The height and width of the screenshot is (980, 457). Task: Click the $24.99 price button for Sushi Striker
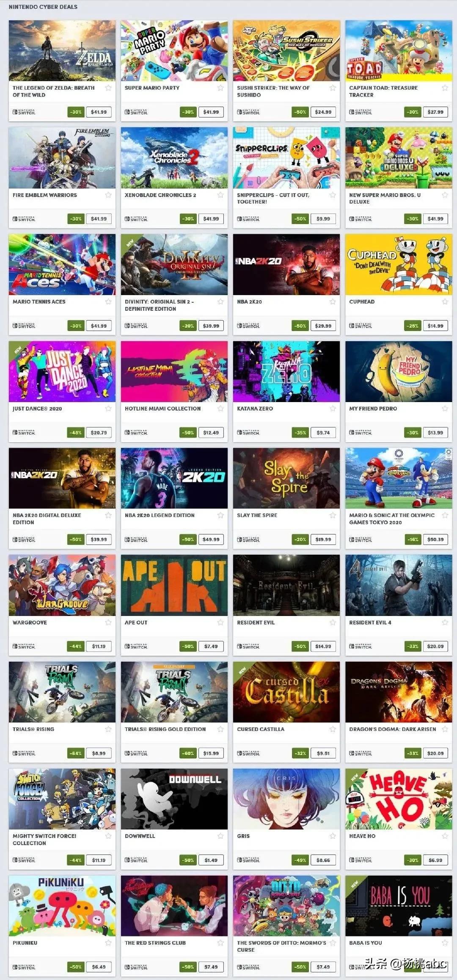point(323,112)
